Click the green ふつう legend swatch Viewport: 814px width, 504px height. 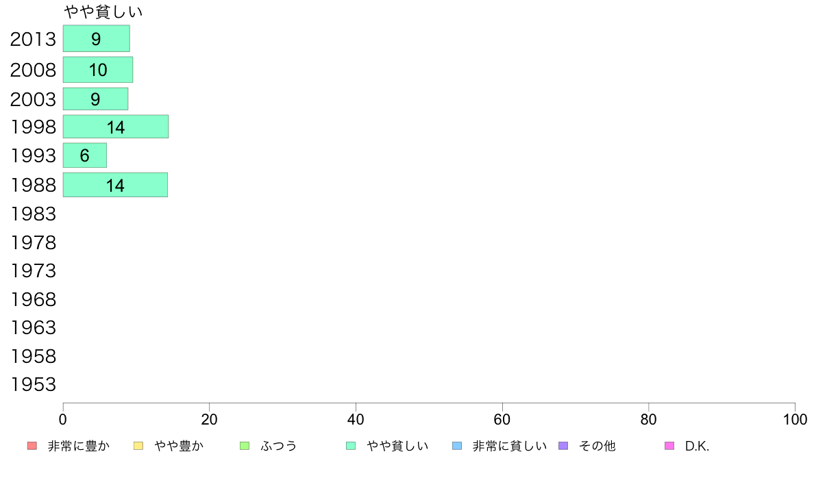coord(245,446)
